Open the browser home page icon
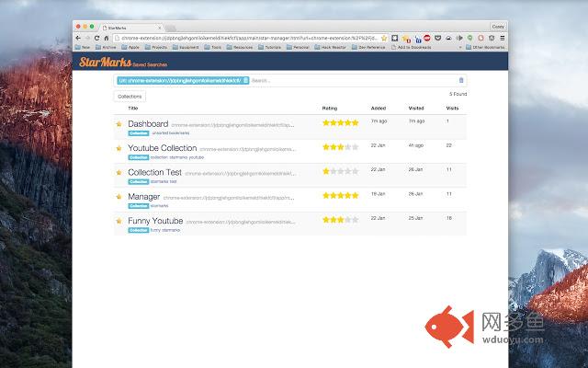 click(107, 38)
